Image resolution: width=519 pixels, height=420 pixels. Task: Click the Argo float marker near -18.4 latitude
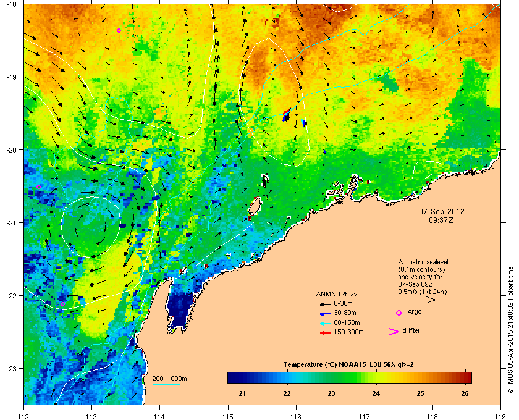point(119,30)
